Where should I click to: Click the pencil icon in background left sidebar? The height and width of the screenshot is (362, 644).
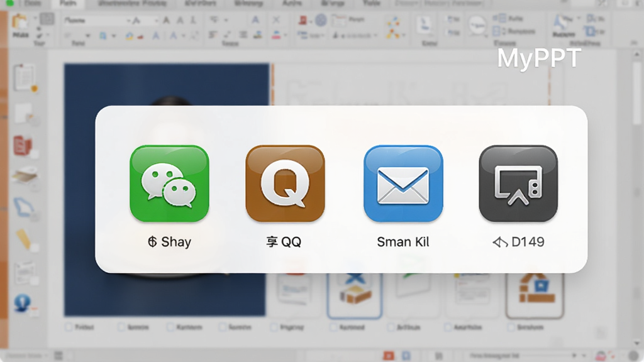pos(25,239)
